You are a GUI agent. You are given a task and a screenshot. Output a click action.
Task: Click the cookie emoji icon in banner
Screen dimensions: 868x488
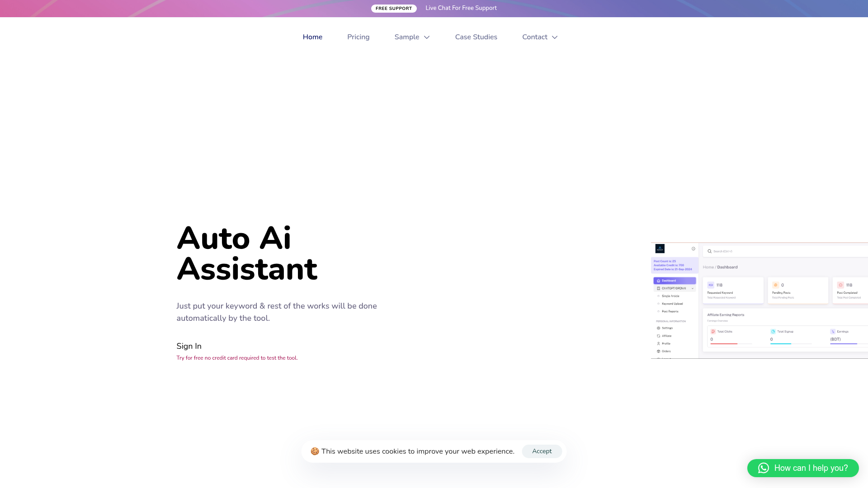point(315,451)
